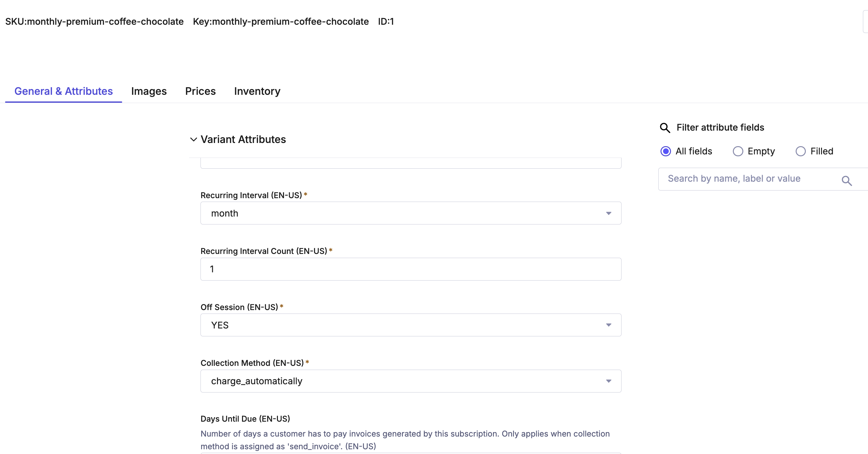Image resolution: width=868 pixels, height=454 pixels.
Task: Click the Filter attribute fields heading
Action: point(720,128)
